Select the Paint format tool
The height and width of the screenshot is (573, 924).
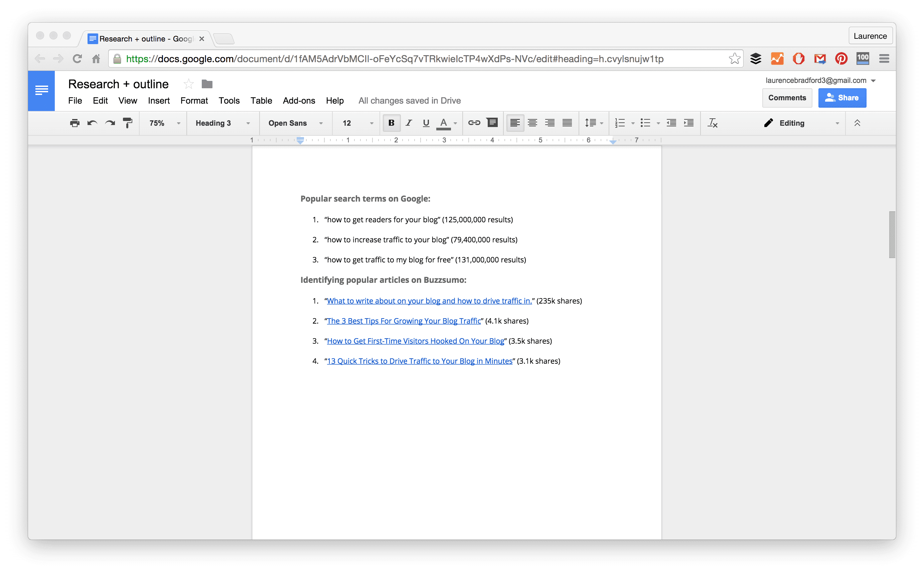pos(128,123)
